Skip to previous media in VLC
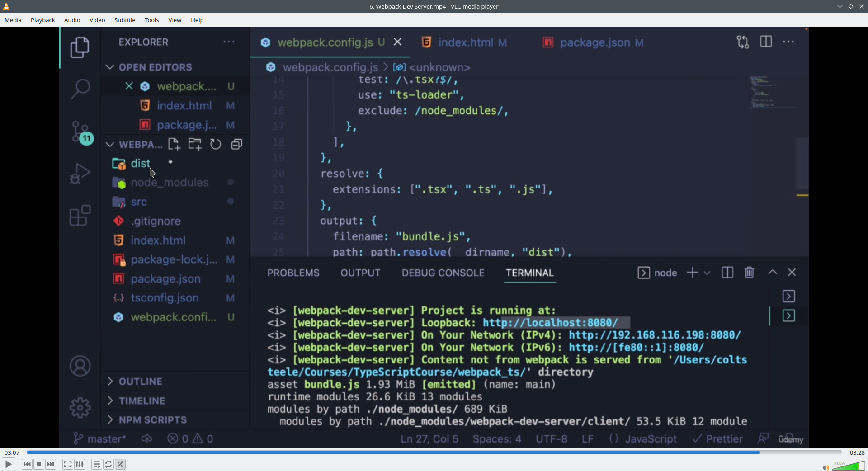The height and width of the screenshot is (471, 868). coord(27,464)
